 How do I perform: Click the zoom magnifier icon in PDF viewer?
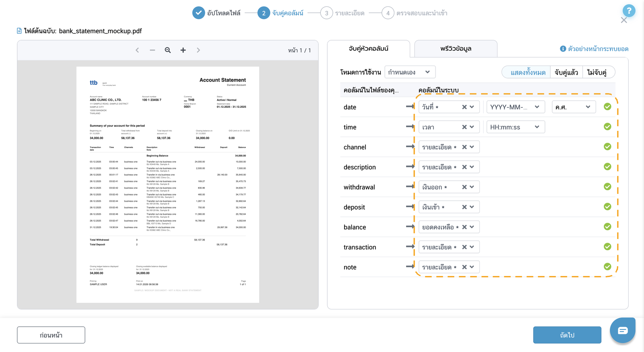coord(168,50)
